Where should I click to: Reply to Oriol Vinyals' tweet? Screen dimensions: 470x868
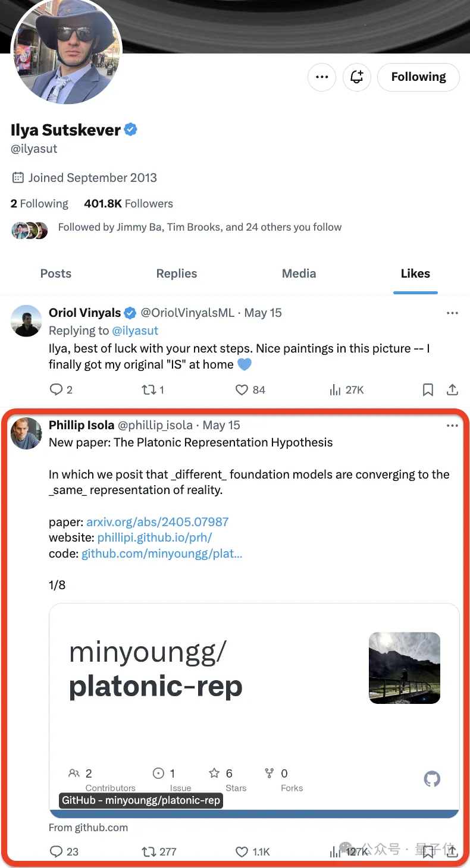(56, 389)
